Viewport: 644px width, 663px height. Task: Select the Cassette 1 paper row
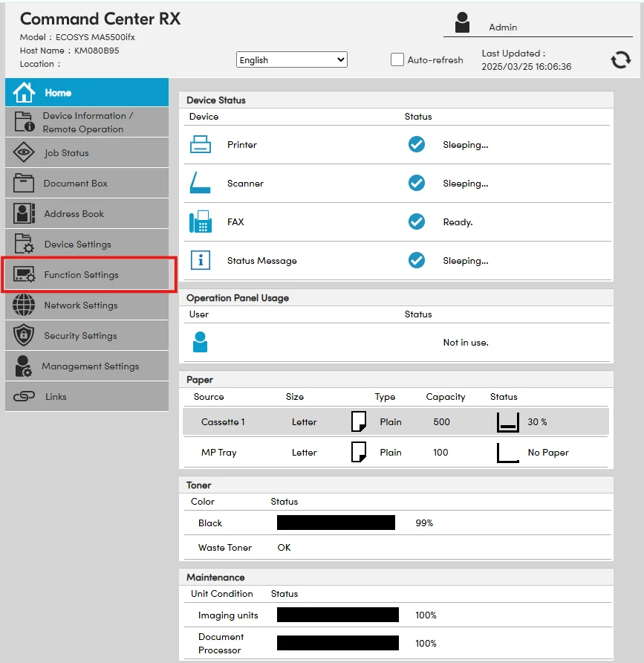tap(395, 422)
